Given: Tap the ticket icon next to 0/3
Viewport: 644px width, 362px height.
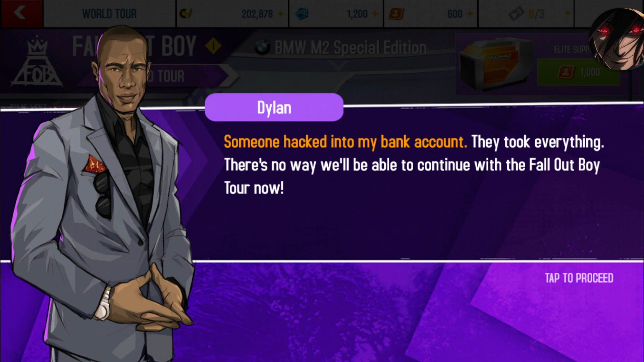Looking at the screenshot, I should click(x=517, y=14).
